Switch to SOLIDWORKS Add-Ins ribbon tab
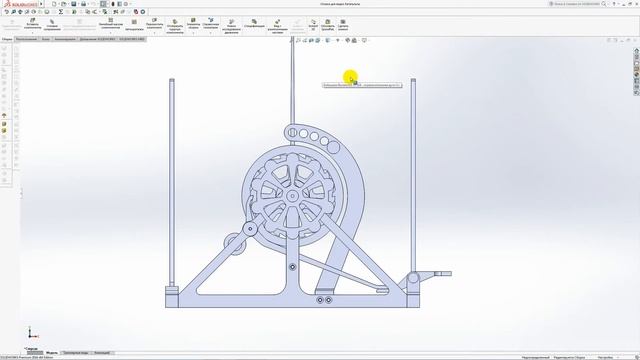Viewport: 640px width, 360px height. (x=98, y=39)
